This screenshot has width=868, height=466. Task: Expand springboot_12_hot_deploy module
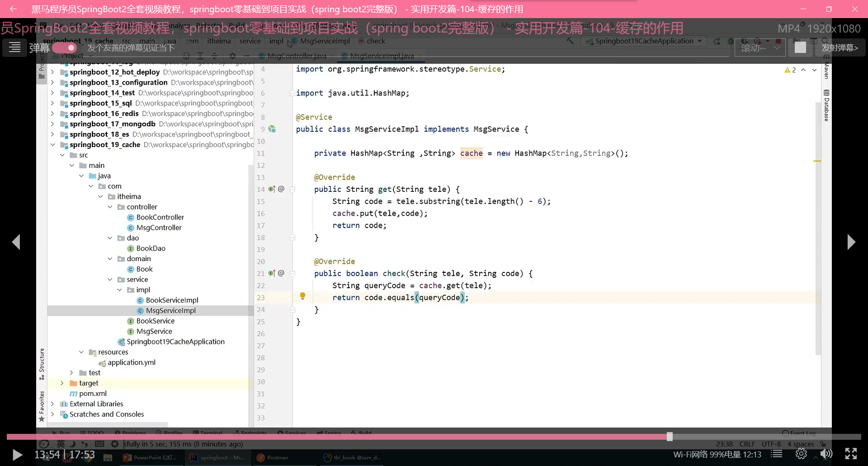click(x=52, y=72)
